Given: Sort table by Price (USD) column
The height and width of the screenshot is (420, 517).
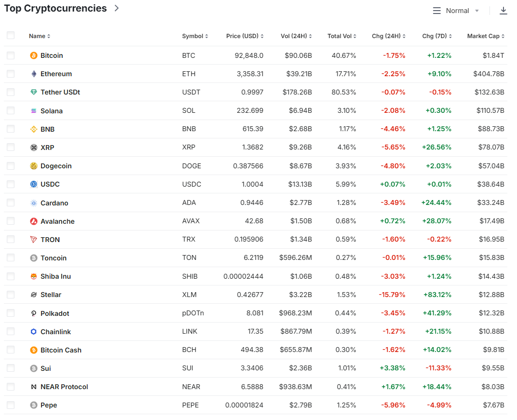Looking at the screenshot, I should pos(245,36).
